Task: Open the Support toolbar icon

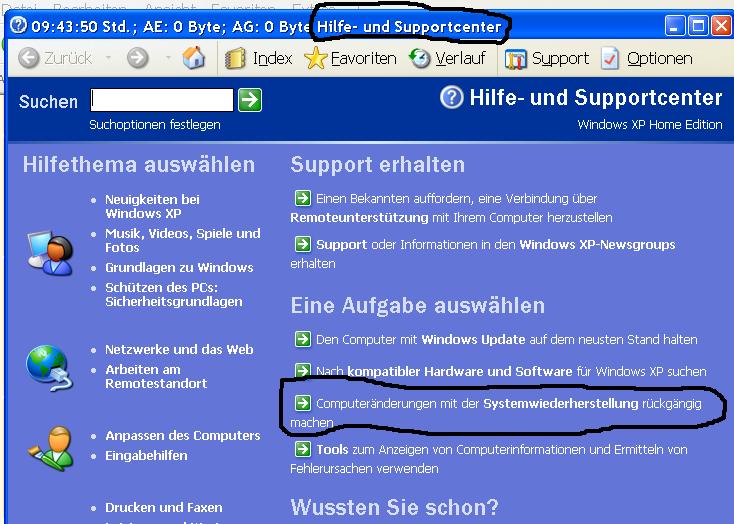Action: tap(516, 59)
